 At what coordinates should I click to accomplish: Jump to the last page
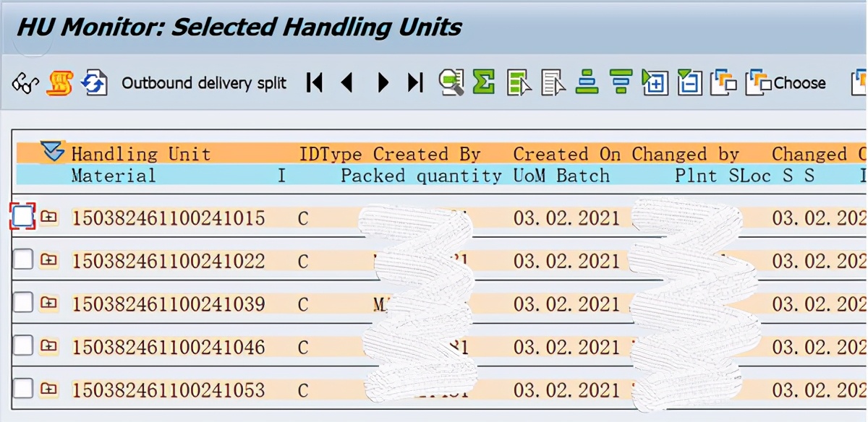[x=415, y=83]
